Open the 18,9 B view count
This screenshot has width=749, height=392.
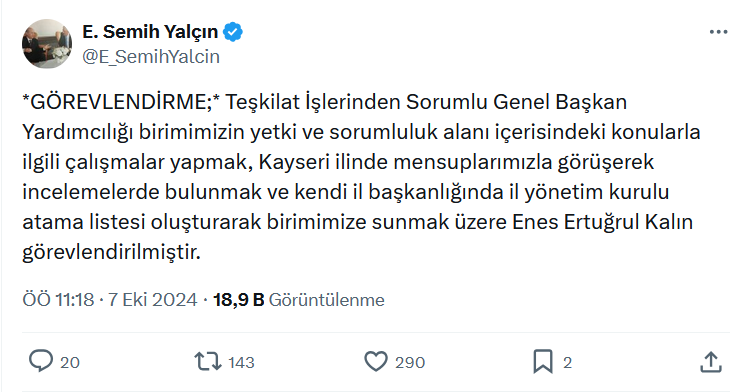(x=238, y=300)
